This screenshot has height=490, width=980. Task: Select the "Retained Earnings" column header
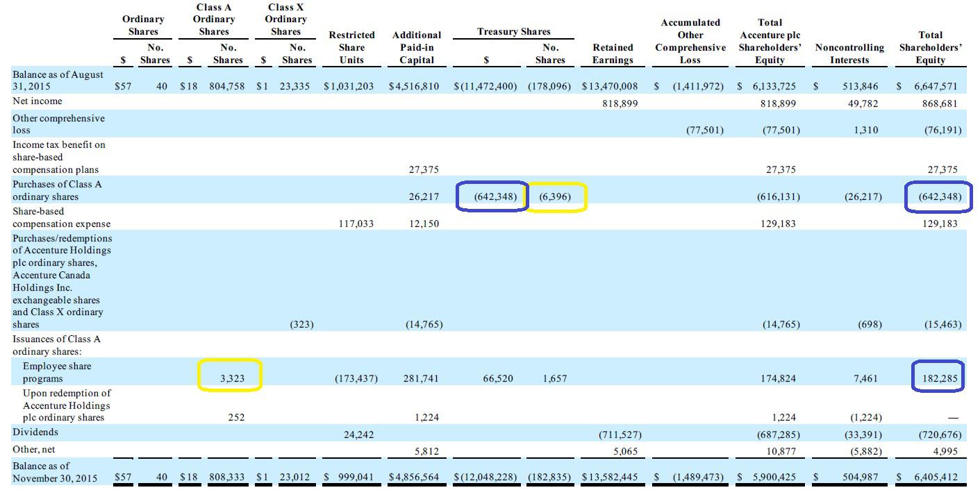coord(613,53)
